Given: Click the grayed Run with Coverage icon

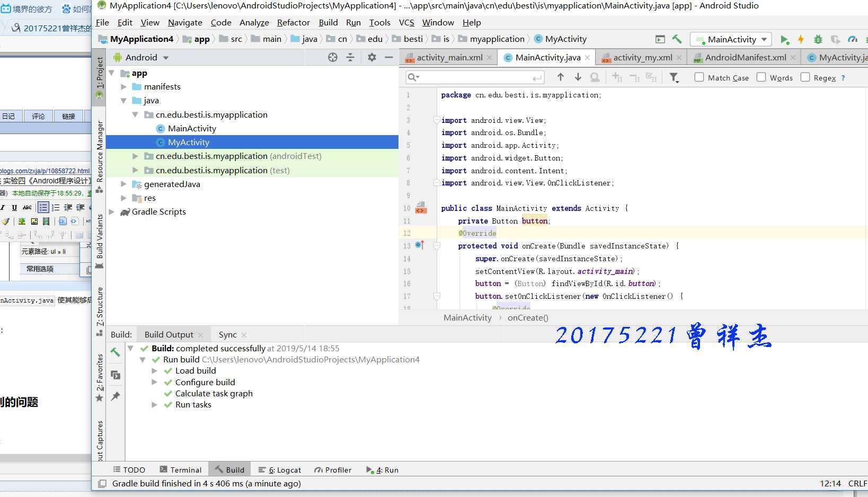Looking at the screenshot, I should tap(835, 39).
